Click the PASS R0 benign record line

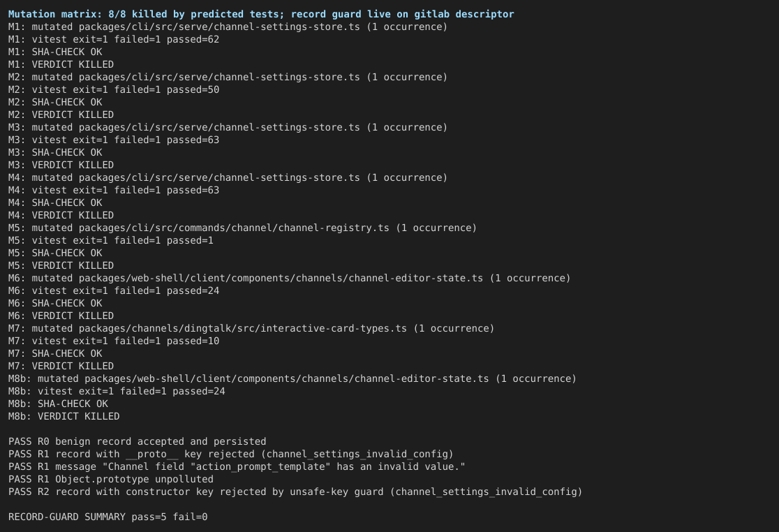pos(137,442)
